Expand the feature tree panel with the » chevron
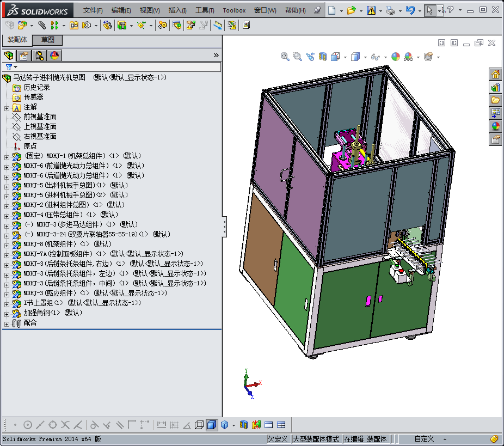This screenshot has height=446, width=504. pyautogui.click(x=216, y=56)
